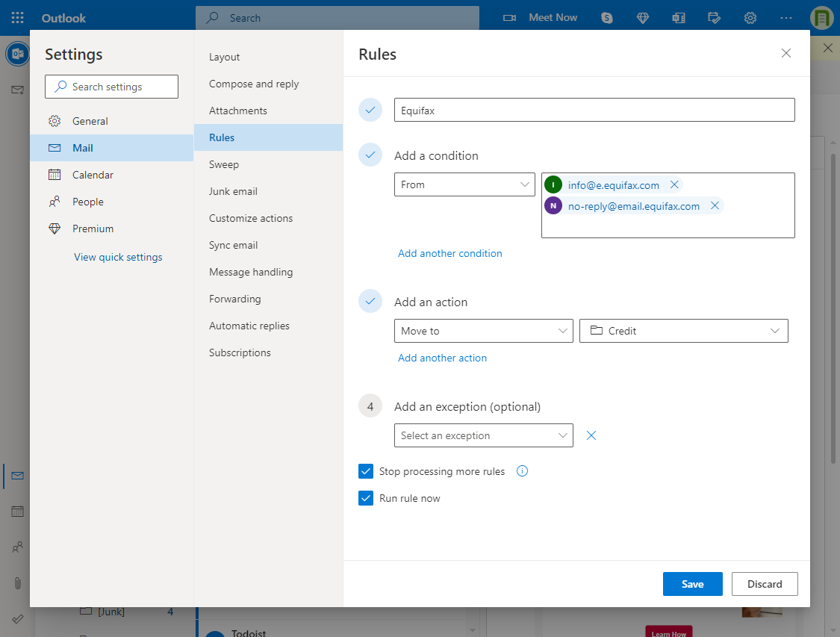Click Add another condition
The width and height of the screenshot is (840, 637).
pyautogui.click(x=450, y=253)
